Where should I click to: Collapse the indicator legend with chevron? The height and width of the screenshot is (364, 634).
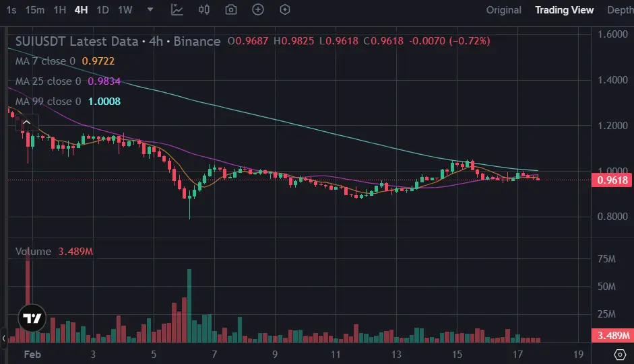[27, 122]
